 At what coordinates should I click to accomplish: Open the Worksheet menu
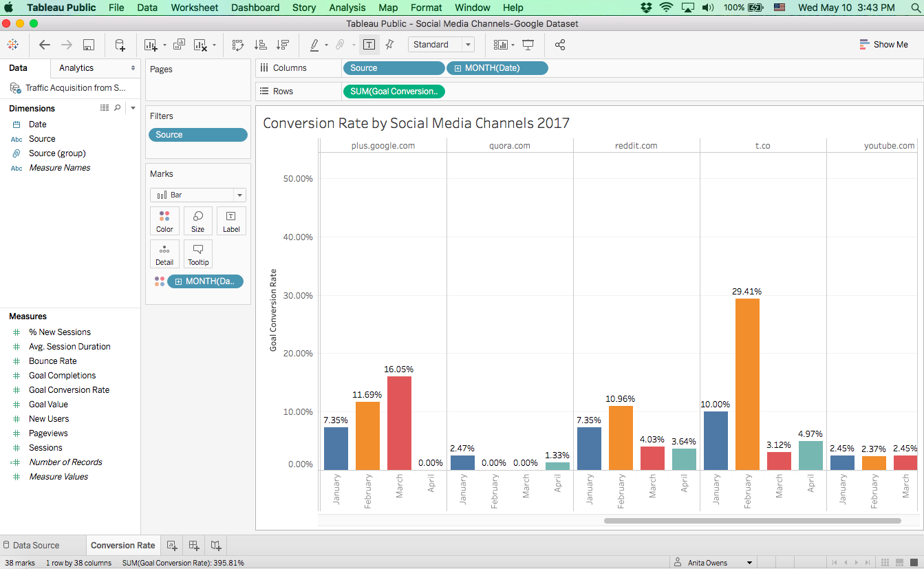pos(194,8)
